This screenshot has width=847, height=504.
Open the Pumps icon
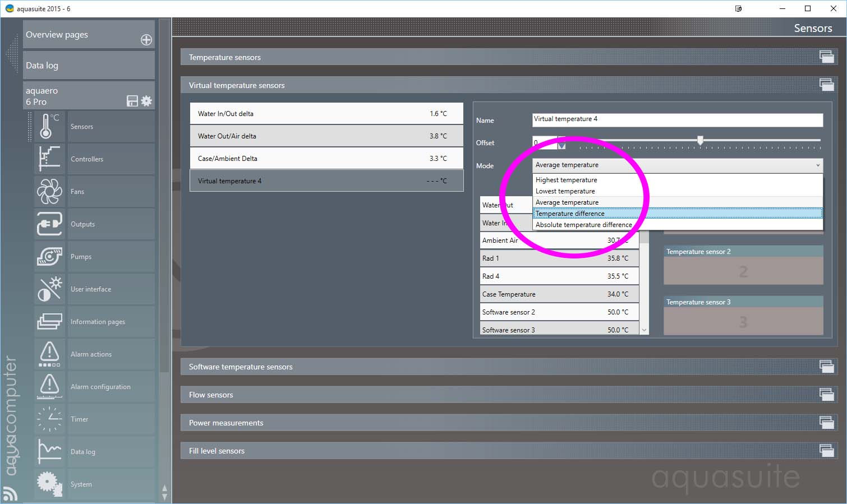49,256
